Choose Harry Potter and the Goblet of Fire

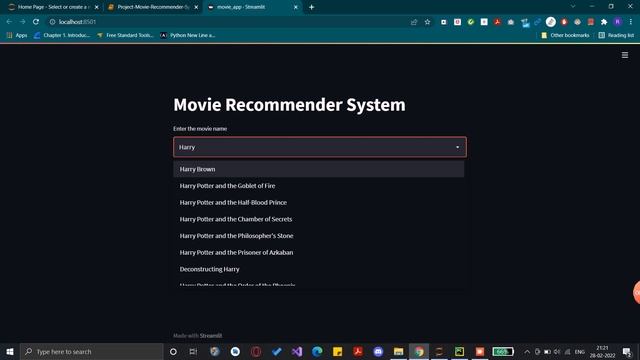click(318, 186)
